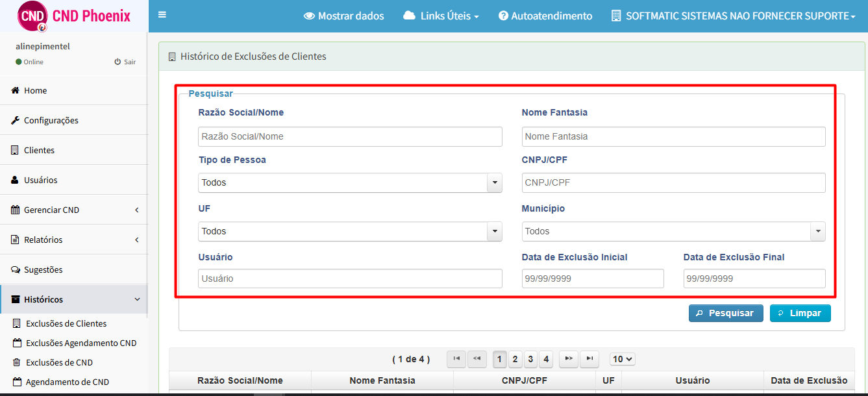Screen dimensions: 868x396
Task: Go to previous page of results
Action: click(477, 358)
